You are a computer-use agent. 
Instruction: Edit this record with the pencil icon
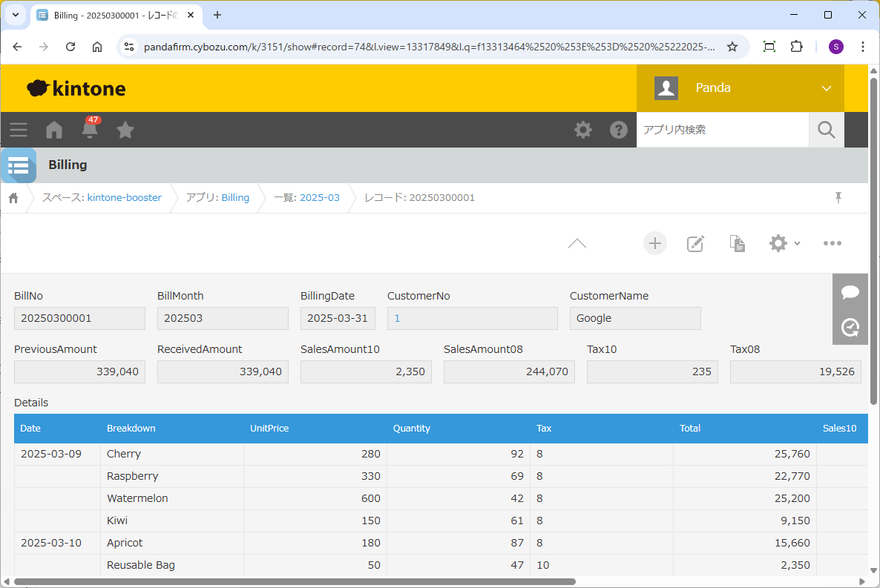[x=695, y=243]
